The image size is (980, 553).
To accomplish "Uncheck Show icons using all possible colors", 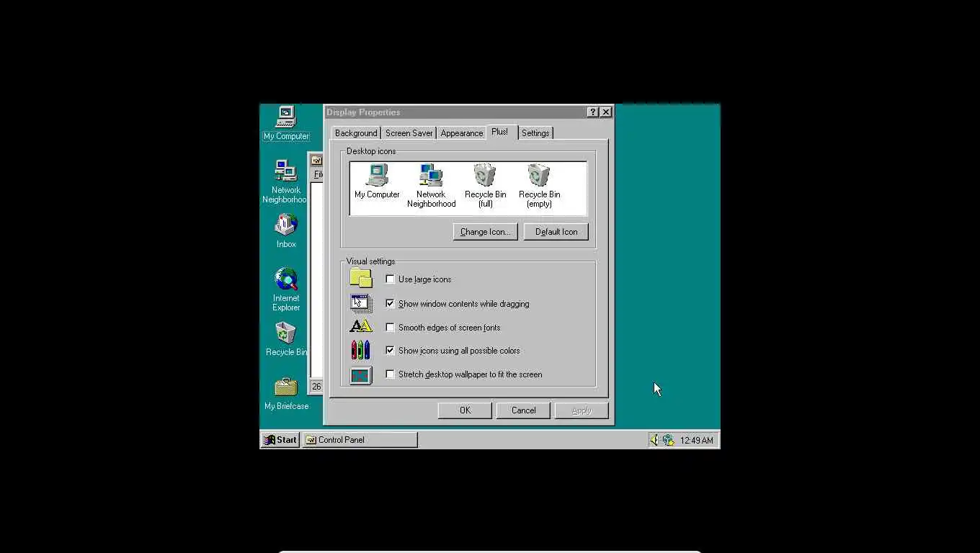I will pyautogui.click(x=391, y=351).
